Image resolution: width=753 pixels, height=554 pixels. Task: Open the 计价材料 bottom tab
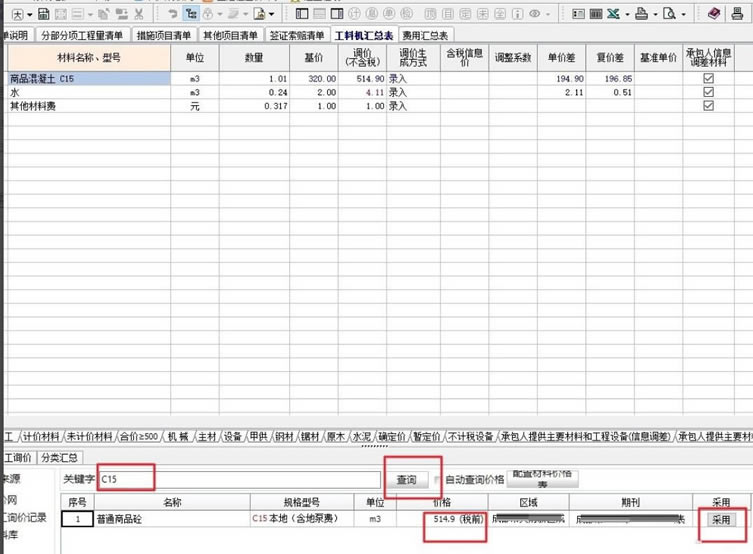coord(41,436)
